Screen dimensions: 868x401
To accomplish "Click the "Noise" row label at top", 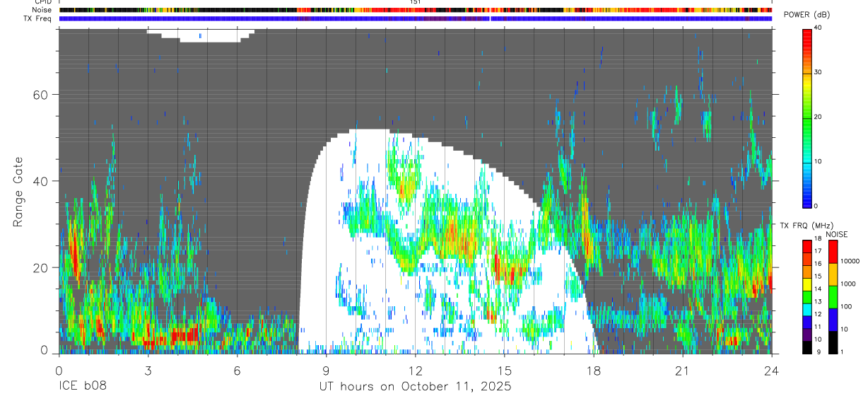I will (42, 10).
